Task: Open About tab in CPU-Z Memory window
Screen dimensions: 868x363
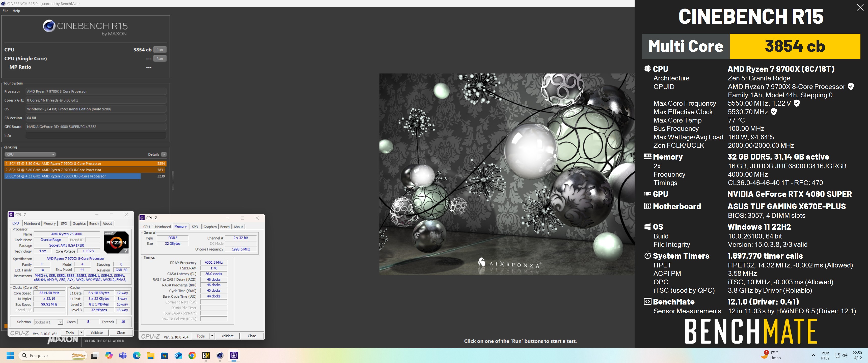Action: [238, 227]
